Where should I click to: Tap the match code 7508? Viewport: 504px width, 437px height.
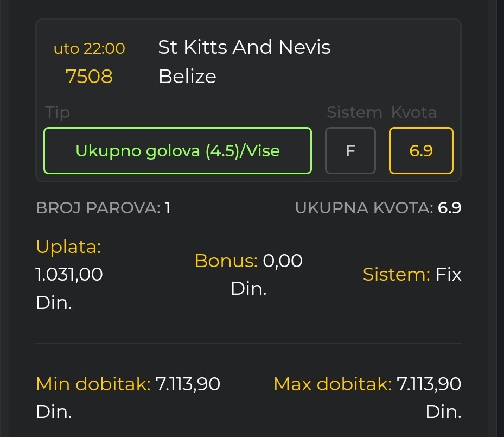coord(89,77)
